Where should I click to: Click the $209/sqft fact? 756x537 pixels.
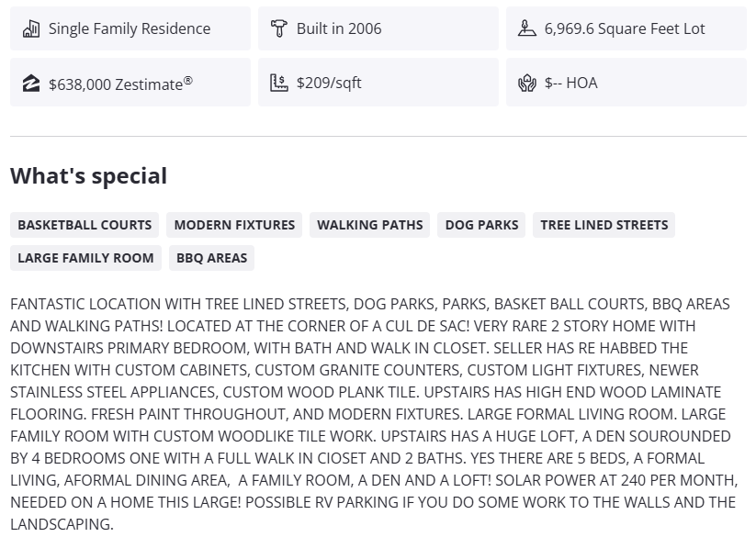click(329, 83)
